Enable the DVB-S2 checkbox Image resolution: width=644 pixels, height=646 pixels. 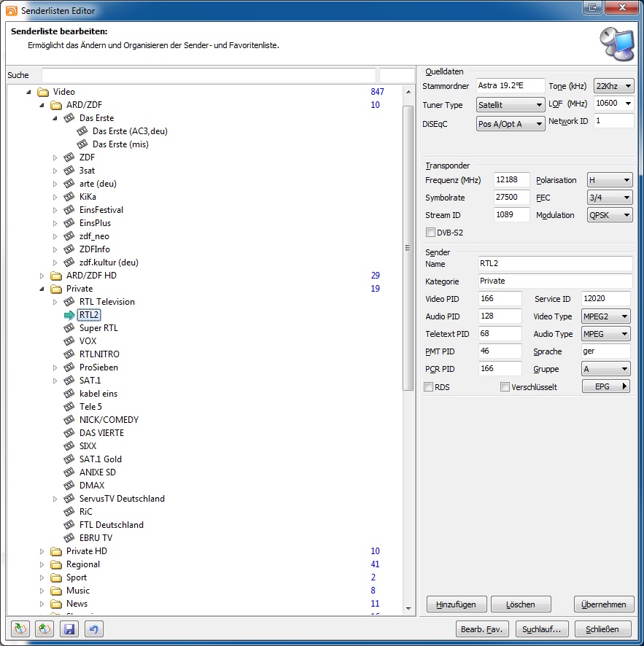pyautogui.click(x=430, y=233)
